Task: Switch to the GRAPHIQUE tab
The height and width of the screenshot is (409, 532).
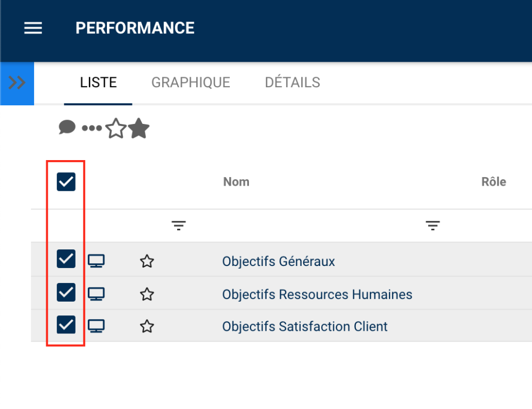Action: tap(190, 82)
